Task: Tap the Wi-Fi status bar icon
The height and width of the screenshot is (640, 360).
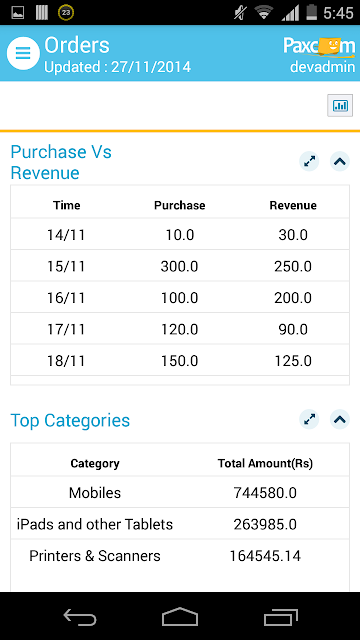Action: (x=264, y=12)
